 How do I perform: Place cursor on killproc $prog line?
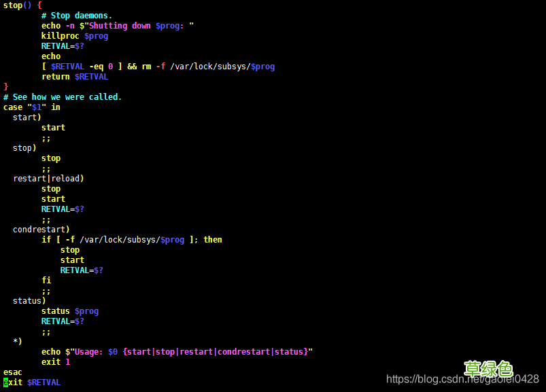[75, 36]
